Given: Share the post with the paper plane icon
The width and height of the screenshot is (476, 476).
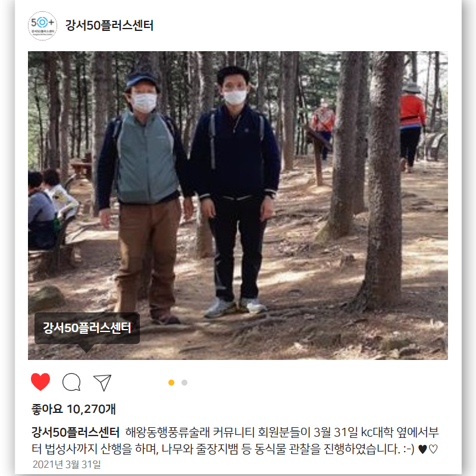Looking at the screenshot, I should pyautogui.click(x=102, y=383).
